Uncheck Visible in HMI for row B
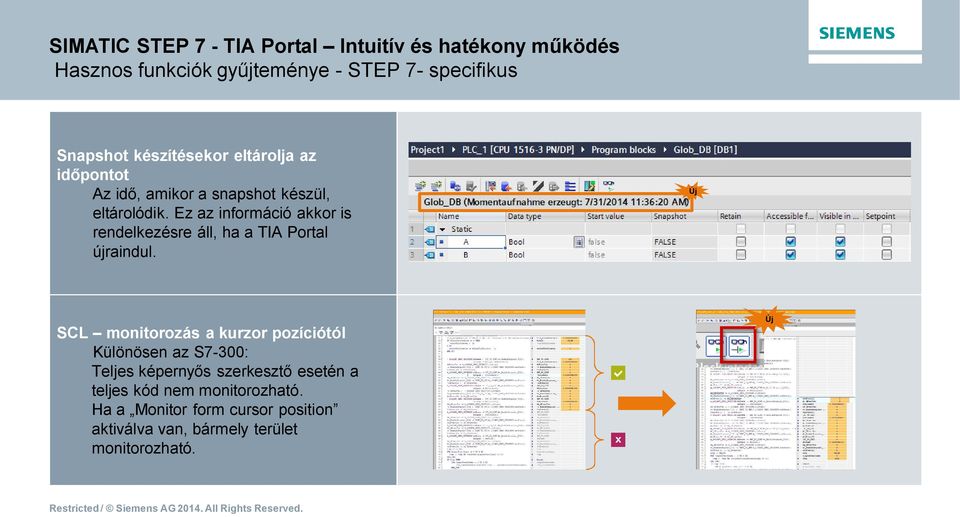The height and width of the screenshot is (517, 960). (x=840, y=255)
